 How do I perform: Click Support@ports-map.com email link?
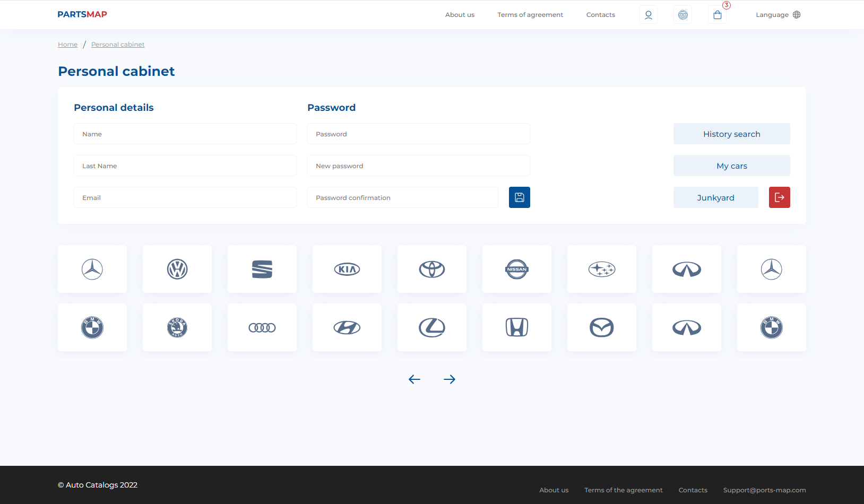[765, 490]
